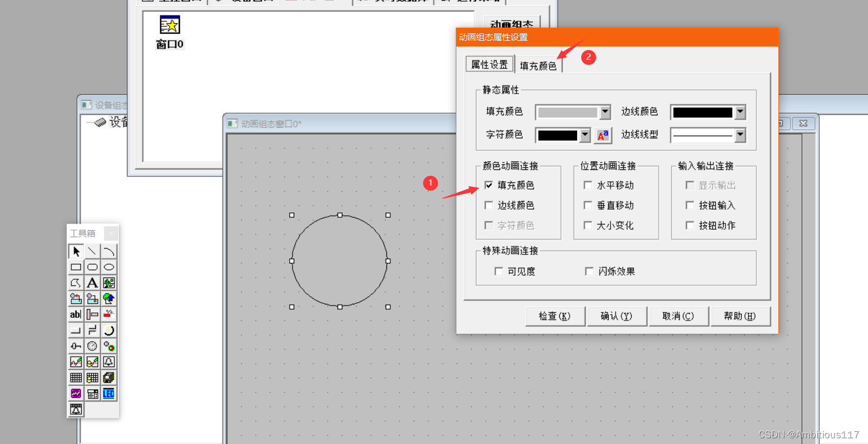The width and height of the screenshot is (868, 444).
Task: Select the polygon tool
Action: pos(76,283)
